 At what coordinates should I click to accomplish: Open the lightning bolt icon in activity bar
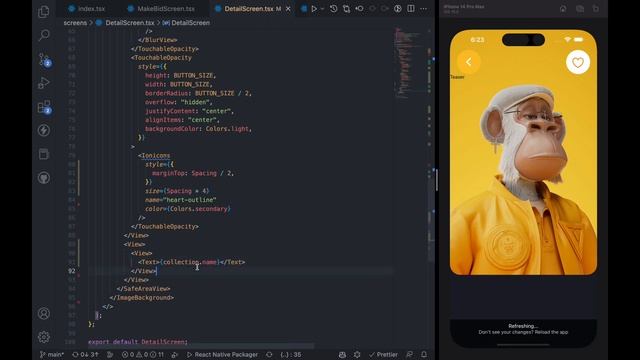point(44,130)
